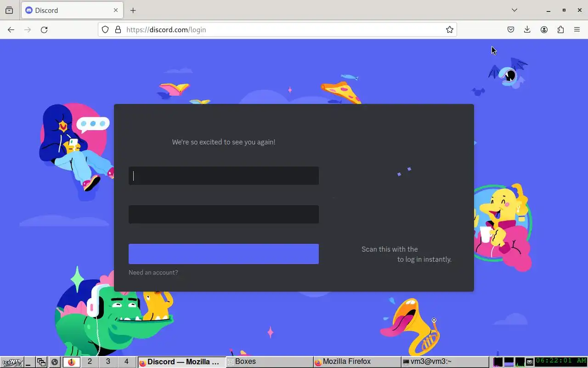Focus the first login field (email)
This screenshot has width=588, height=368.
click(224, 176)
